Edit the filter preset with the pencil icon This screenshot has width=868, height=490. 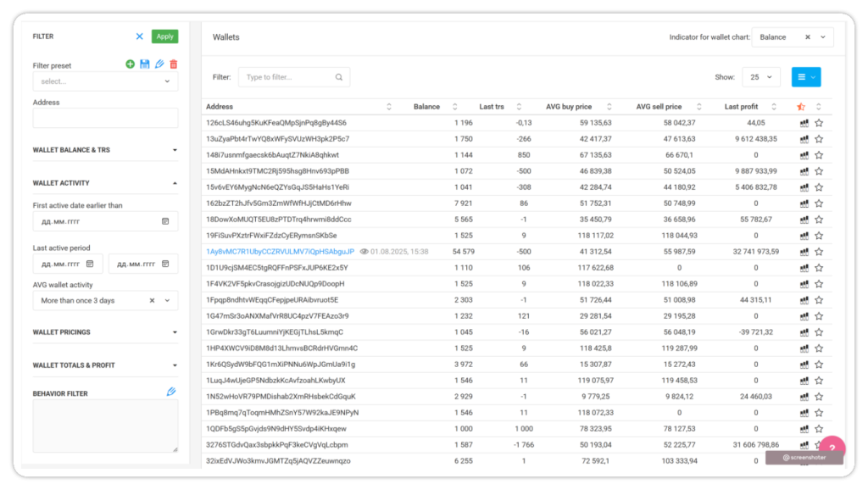click(159, 64)
